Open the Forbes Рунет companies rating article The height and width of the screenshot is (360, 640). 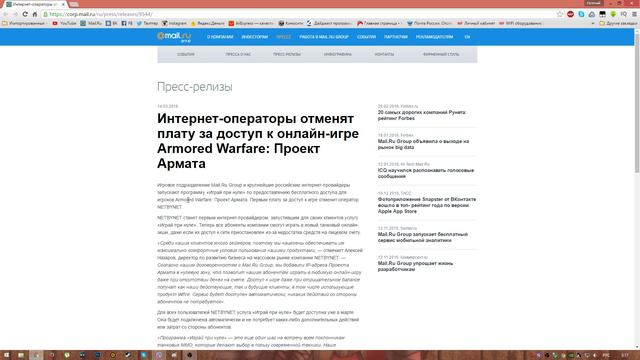pos(422,115)
